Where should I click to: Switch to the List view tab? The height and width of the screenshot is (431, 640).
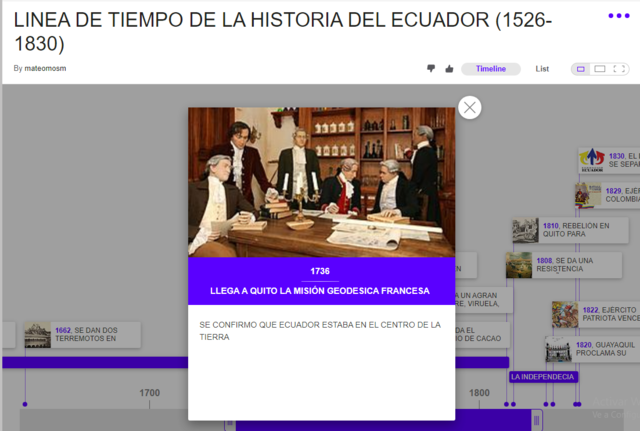pos(542,69)
